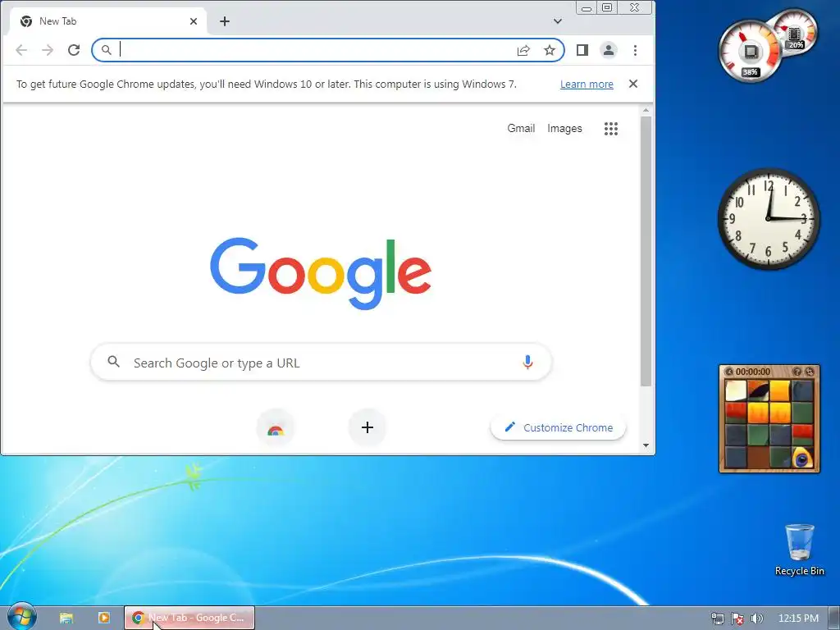Open the Learn more link
This screenshot has width=840, height=630.
[x=587, y=84]
